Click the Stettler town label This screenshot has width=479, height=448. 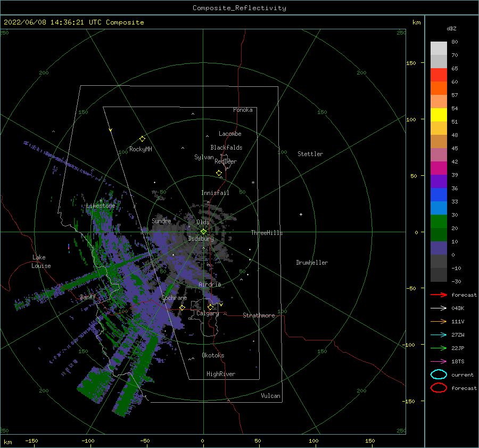310,154
